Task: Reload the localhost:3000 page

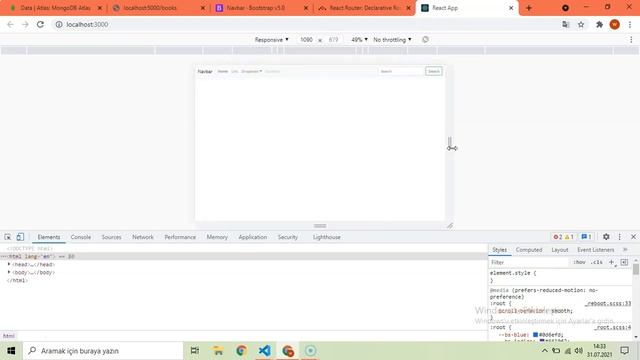Action: pos(40,24)
